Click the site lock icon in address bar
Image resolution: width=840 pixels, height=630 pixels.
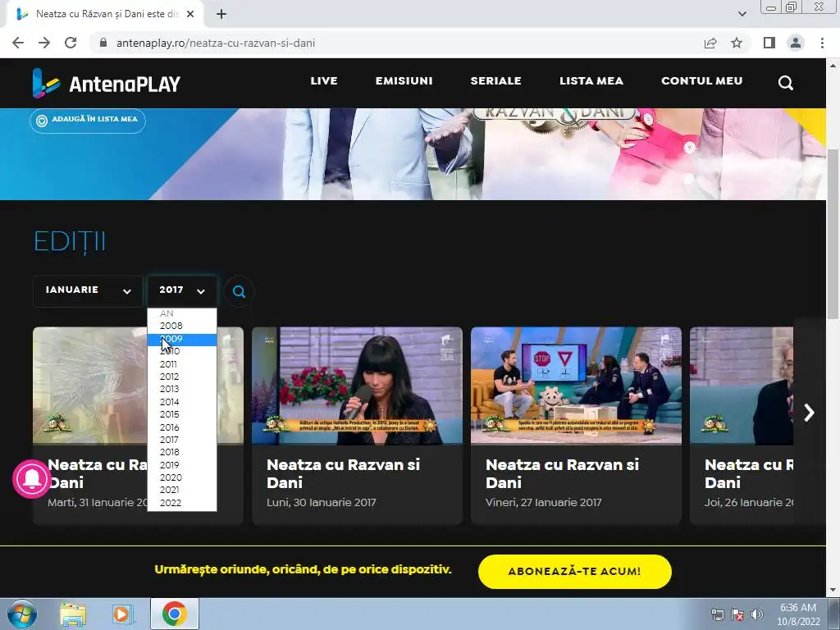[x=103, y=43]
